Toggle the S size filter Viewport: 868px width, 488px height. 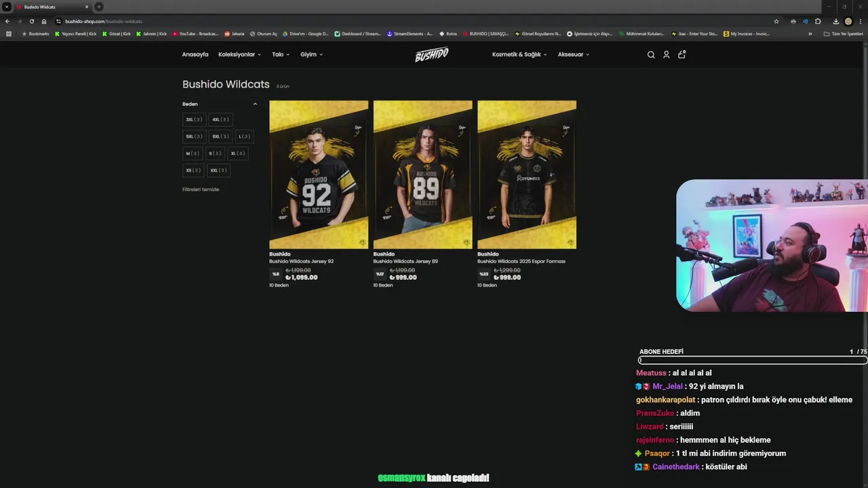(x=215, y=153)
